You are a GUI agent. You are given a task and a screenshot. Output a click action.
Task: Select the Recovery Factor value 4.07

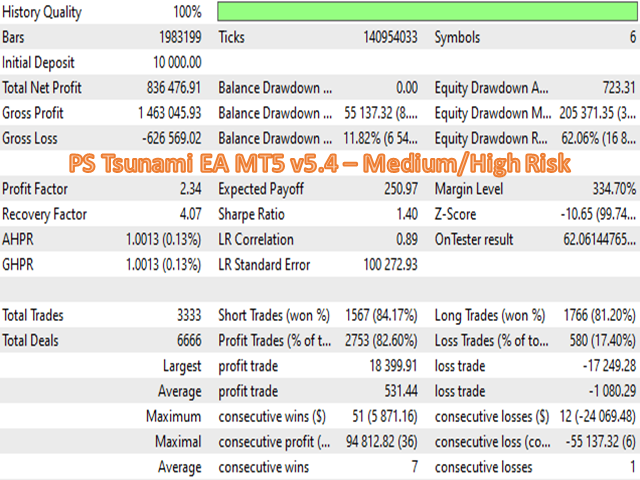tap(191, 214)
